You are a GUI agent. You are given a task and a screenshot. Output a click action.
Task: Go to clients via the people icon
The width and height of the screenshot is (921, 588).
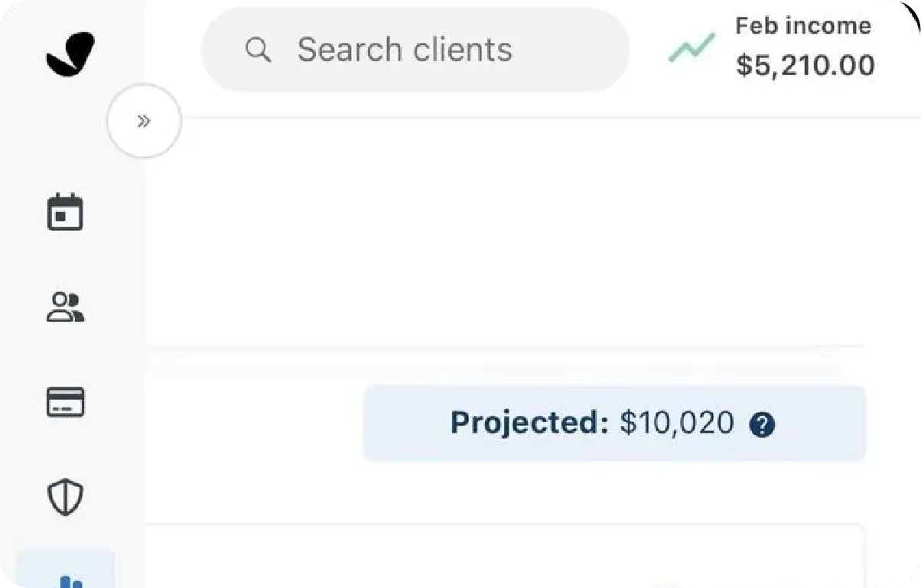tap(65, 307)
